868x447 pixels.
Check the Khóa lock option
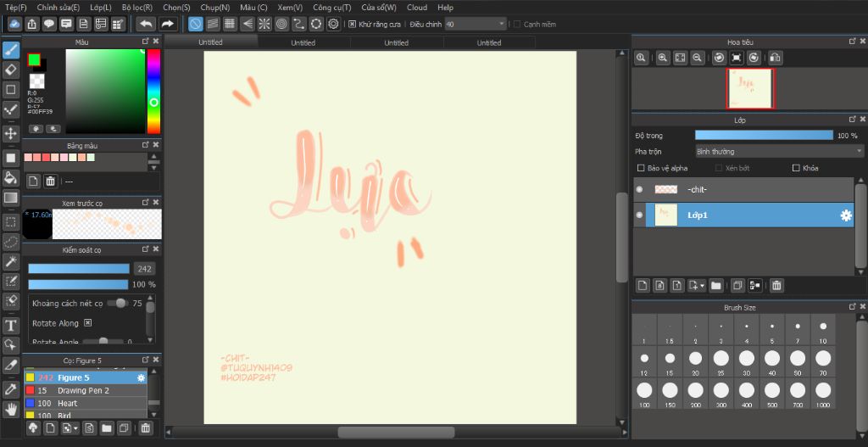pos(797,168)
